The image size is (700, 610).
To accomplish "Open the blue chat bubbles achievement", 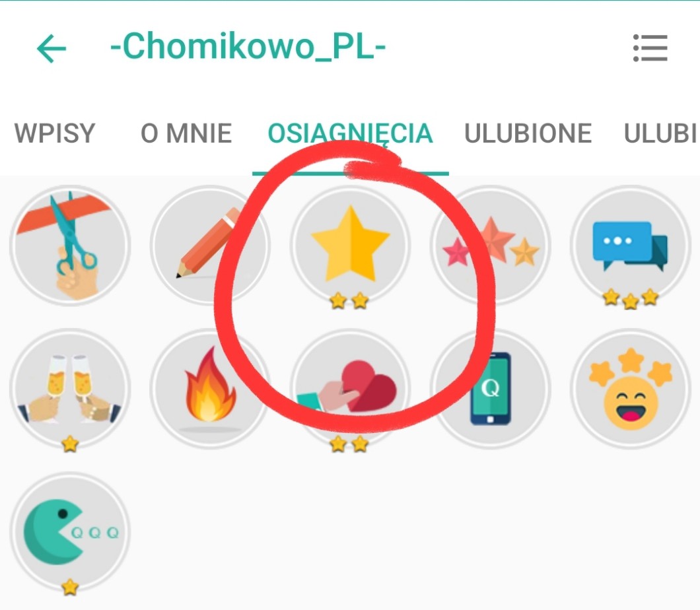I will tap(631, 246).
